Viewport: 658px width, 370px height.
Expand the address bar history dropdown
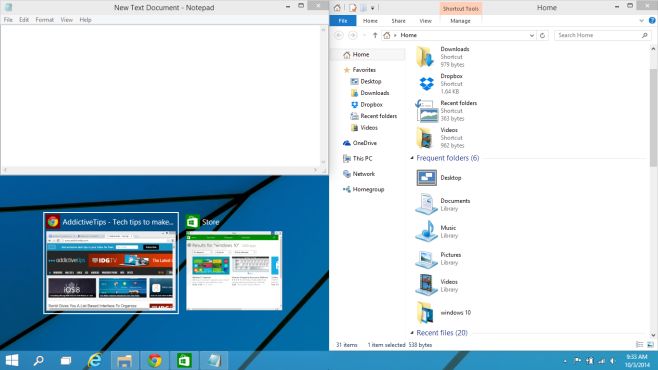532,35
